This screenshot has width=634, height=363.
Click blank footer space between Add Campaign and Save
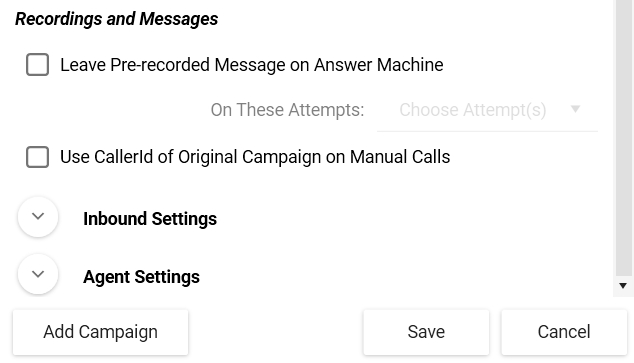[276, 332]
